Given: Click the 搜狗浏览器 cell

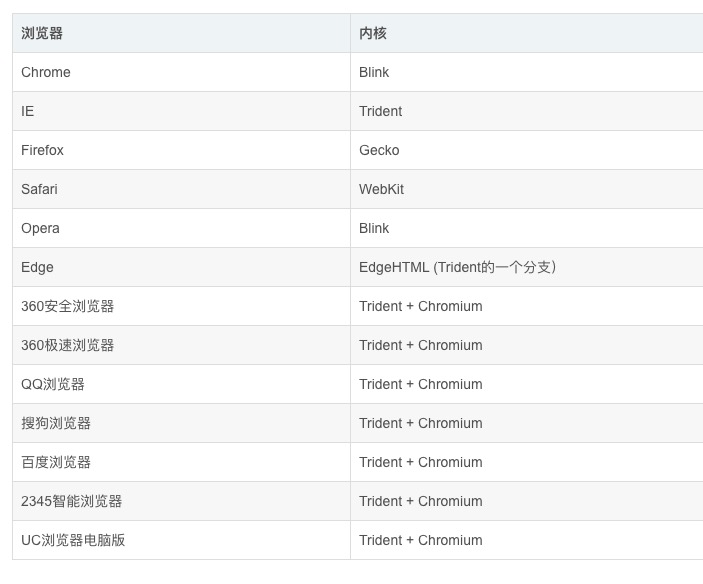Looking at the screenshot, I should [56, 423].
